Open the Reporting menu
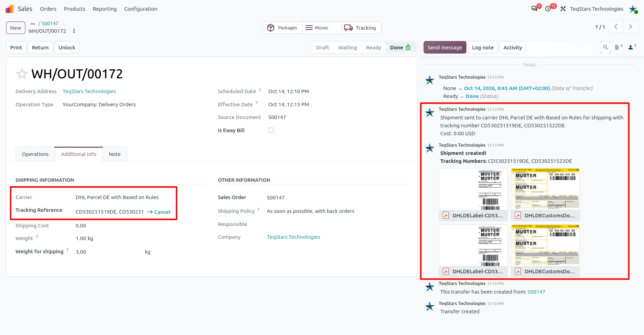 pyautogui.click(x=105, y=9)
